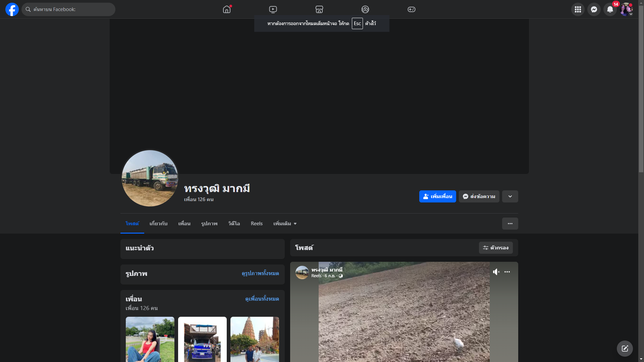Open the Messenger icon
The image size is (644, 362).
pyautogui.click(x=594, y=9)
